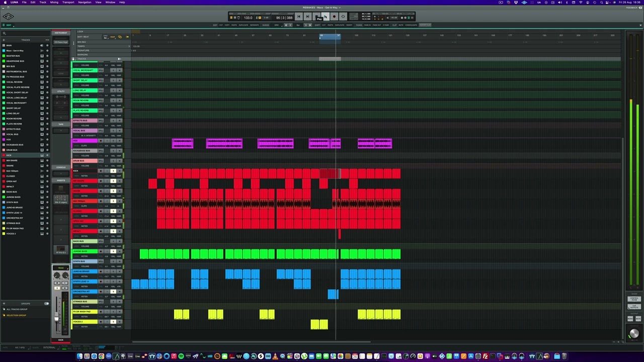Open the Mixing menu
Image resolution: width=644 pixels, height=362 pixels.
[x=54, y=2]
